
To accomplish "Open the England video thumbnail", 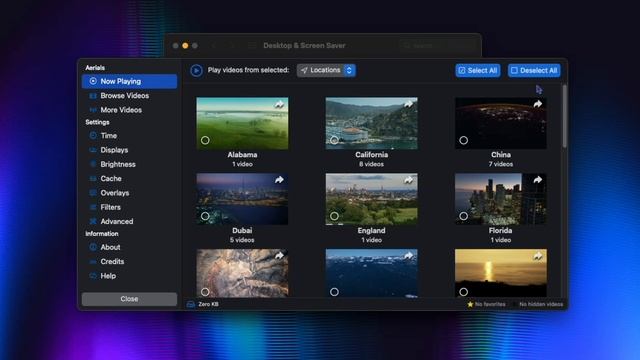I will pos(371,199).
